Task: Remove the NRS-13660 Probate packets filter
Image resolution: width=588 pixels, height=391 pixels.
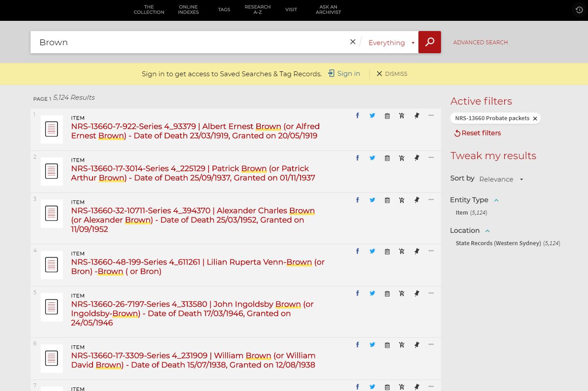Action: [535, 118]
